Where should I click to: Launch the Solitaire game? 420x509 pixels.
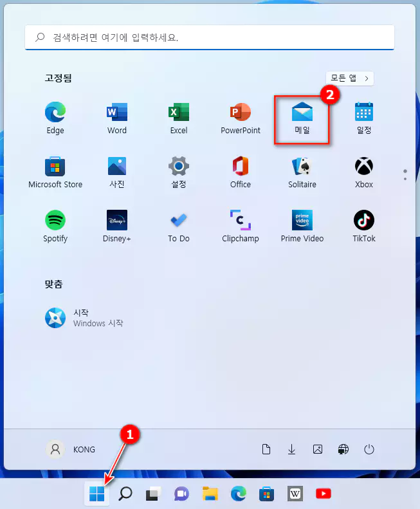tap(302, 172)
